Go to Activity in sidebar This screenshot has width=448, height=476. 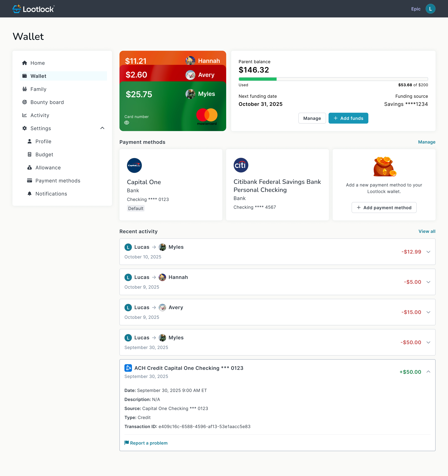[x=40, y=115]
